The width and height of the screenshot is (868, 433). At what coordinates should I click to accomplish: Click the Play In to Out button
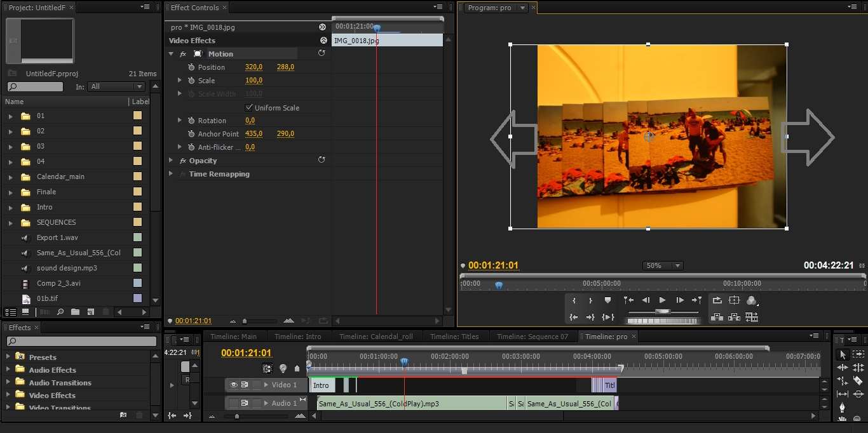608,317
